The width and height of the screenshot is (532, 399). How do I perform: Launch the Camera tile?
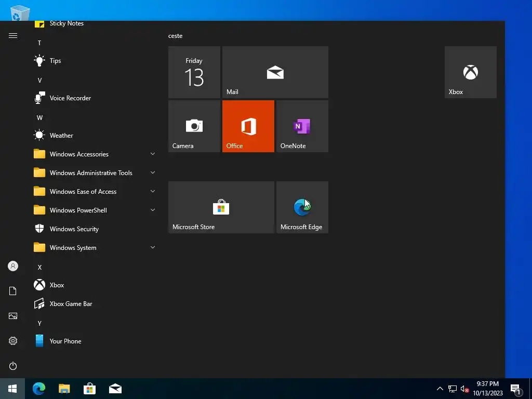(x=194, y=126)
